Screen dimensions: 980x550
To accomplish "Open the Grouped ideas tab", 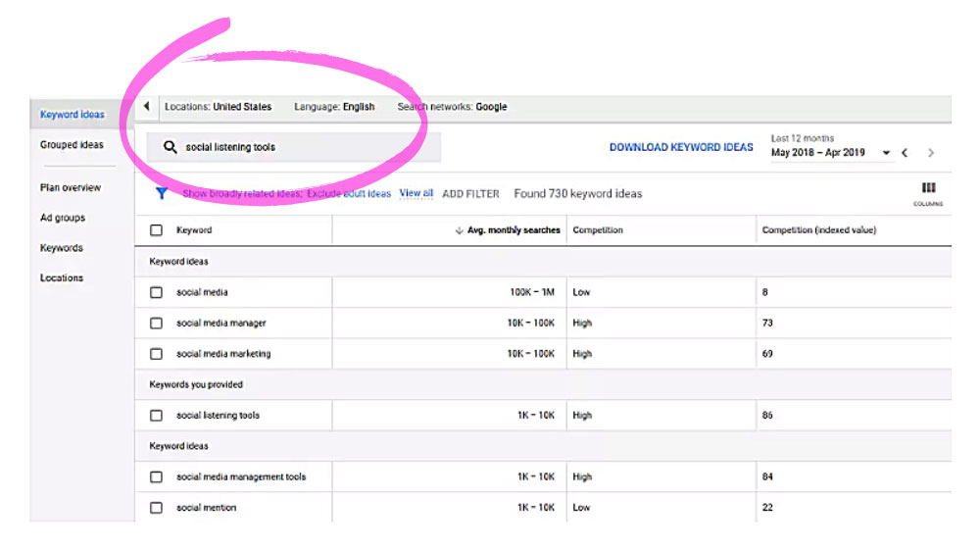I will 72,145.
